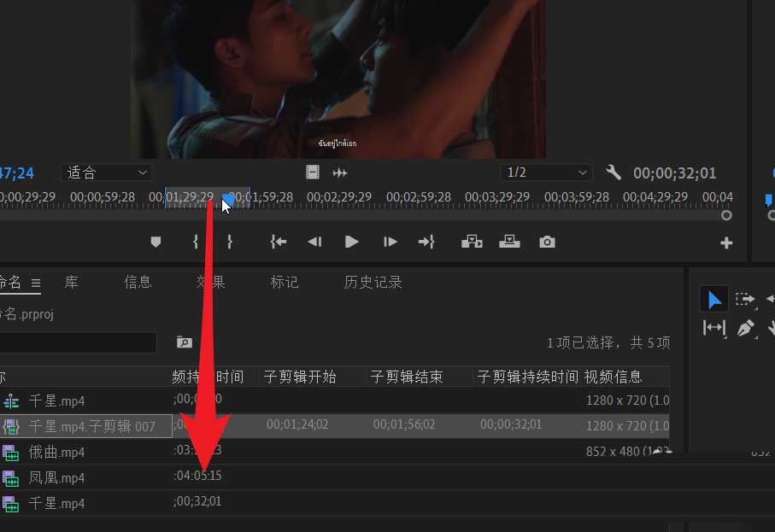Click Drag Video Only filmstrip icon

tap(313, 172)
